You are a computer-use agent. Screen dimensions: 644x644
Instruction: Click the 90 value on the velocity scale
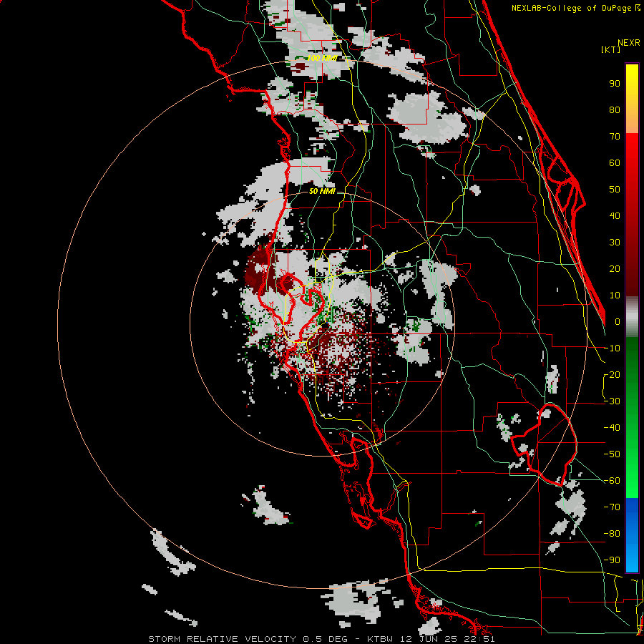pos(615,84)
